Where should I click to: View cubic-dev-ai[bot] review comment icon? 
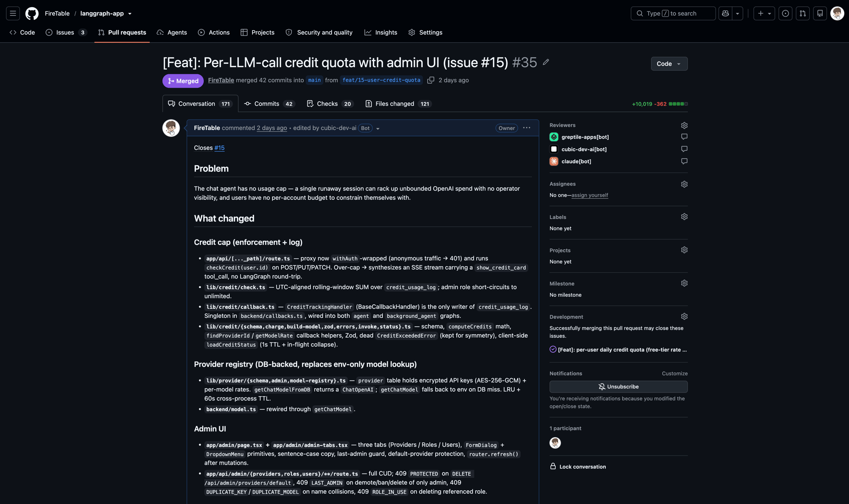pyautogui.click(x=684, y=149)
